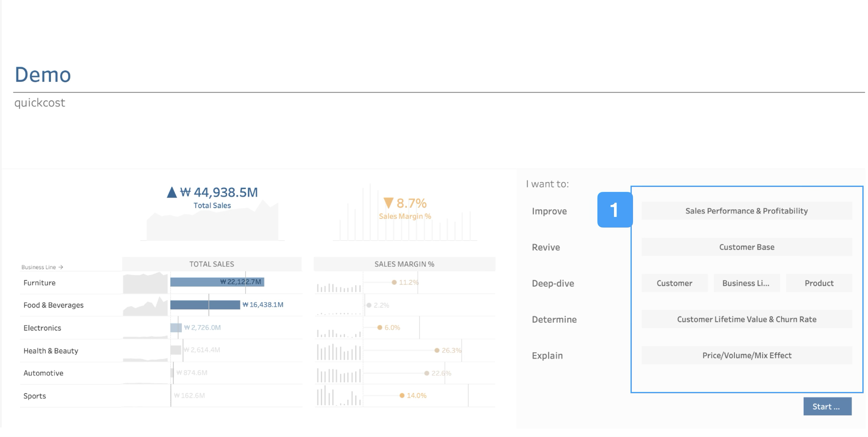The image size is (868, 437).
Task: Select Customer Lifetime Value & Churn Rate
Action: [746, 319]
